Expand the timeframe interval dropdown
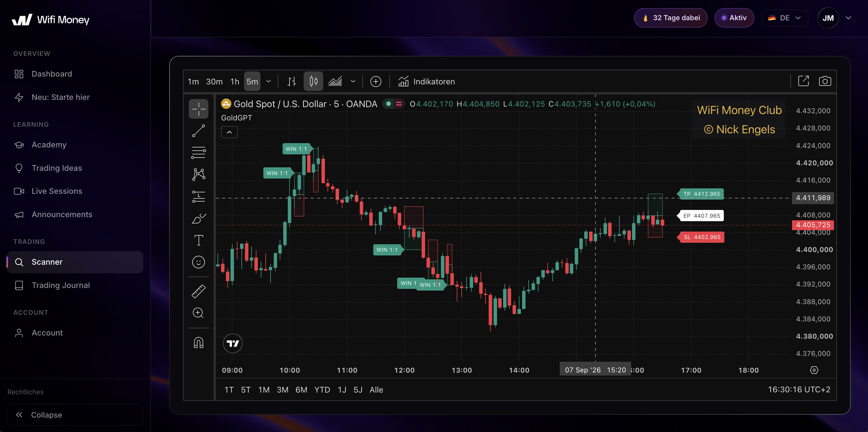 pos(269,81)
